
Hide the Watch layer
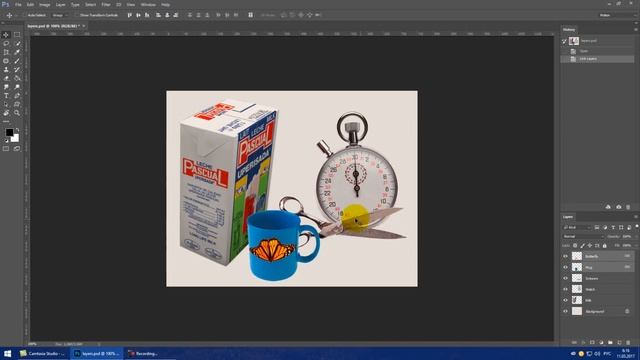click(565, 289)
